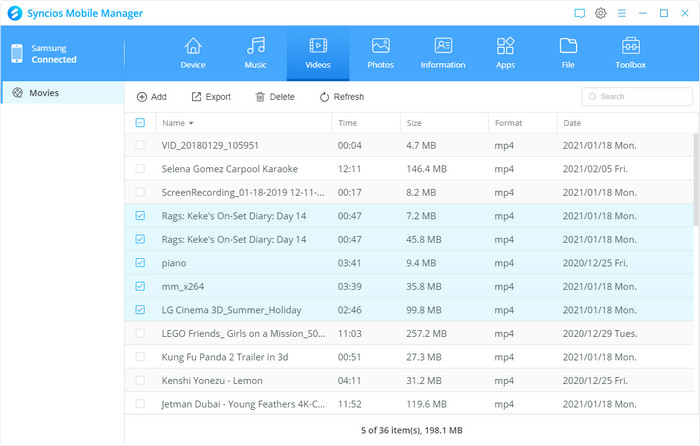Open settings gear in title bar
Screen dimensions: 700x446
[600, 13]
